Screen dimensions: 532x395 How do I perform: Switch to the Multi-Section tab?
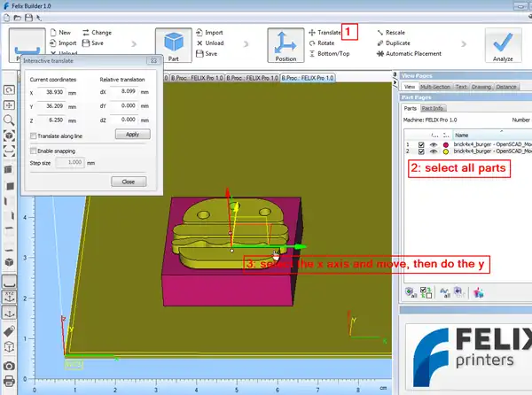[x=435, y=87]
